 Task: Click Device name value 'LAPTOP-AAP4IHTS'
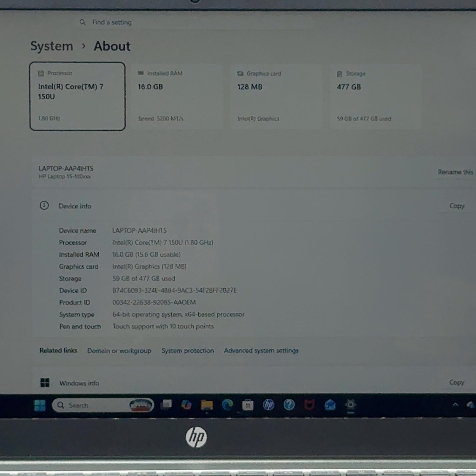coord(139,230)
